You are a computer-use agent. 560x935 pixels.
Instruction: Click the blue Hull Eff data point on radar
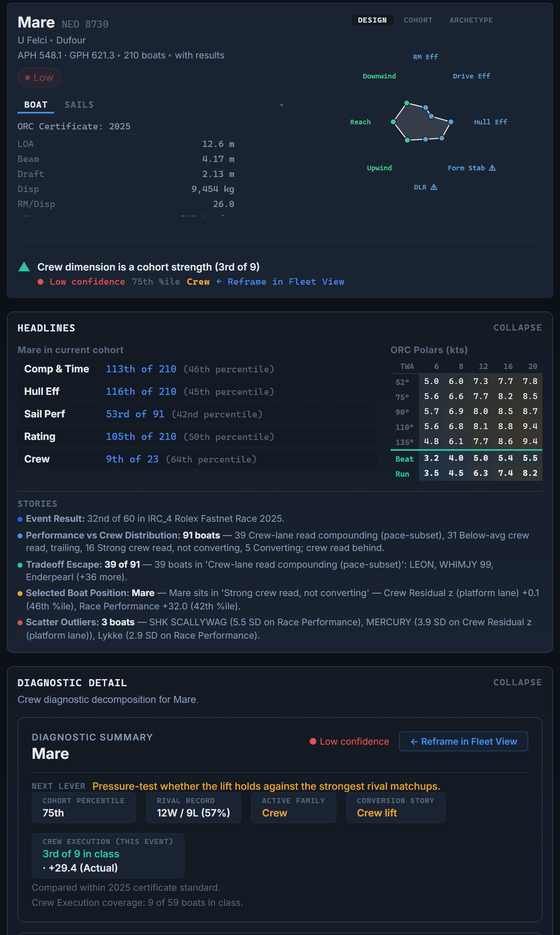click(x=451, y=122)
